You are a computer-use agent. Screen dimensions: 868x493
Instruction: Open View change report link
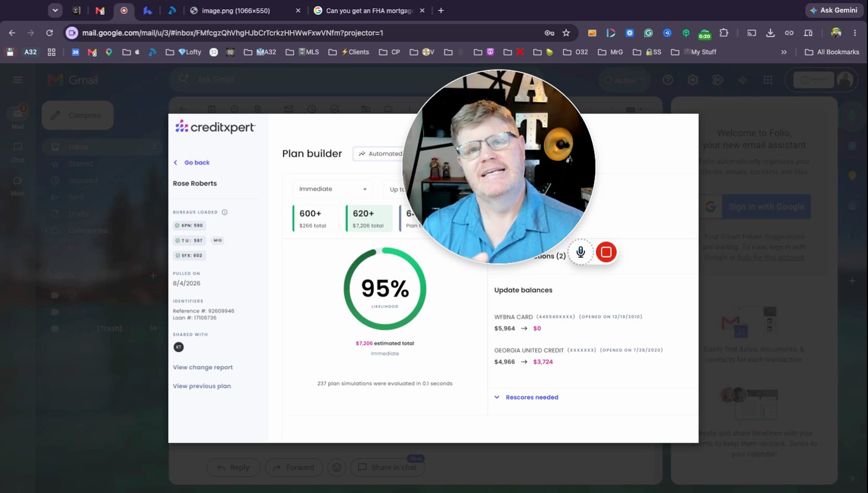tap(202, 368)
